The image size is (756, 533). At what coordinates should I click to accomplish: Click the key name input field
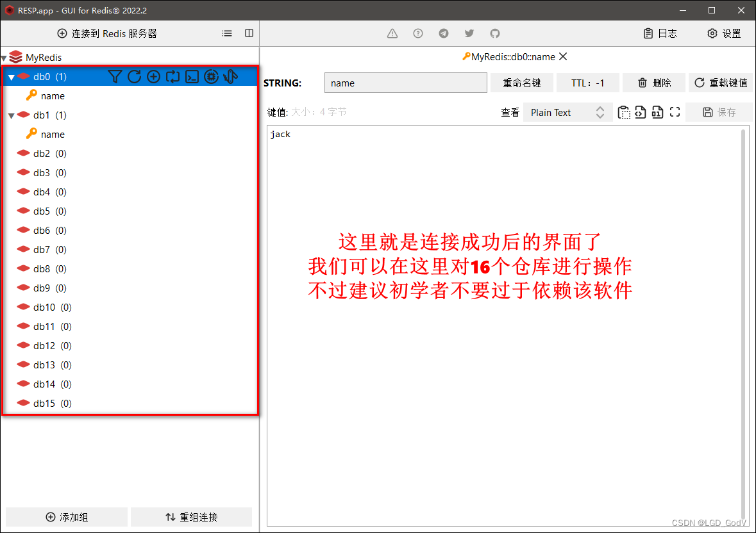405,83
